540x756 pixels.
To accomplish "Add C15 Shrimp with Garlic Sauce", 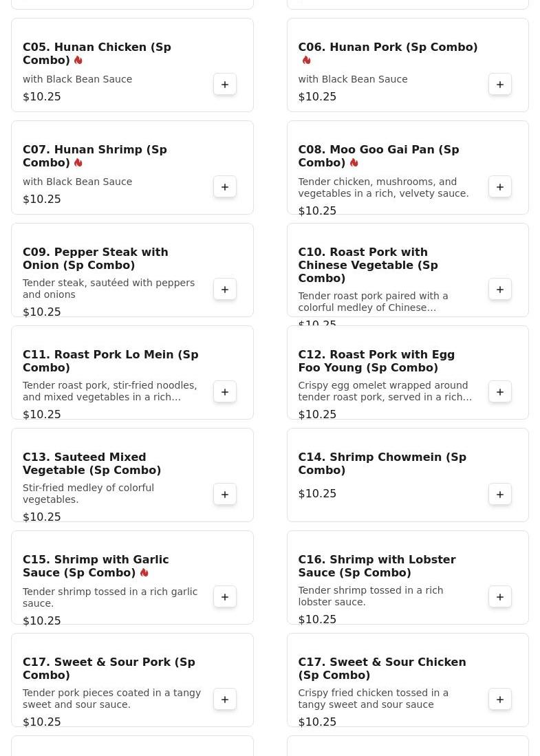I will click(x=225, y=597).
